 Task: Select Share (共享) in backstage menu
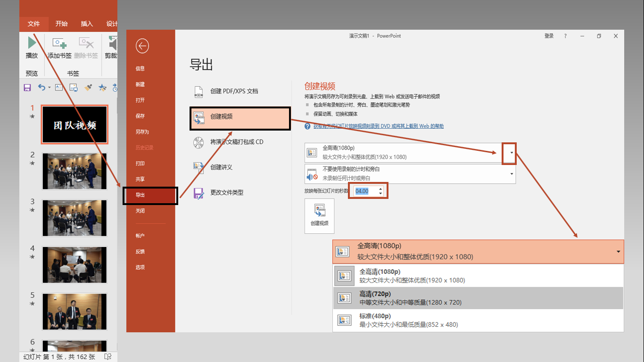(140, 179)
